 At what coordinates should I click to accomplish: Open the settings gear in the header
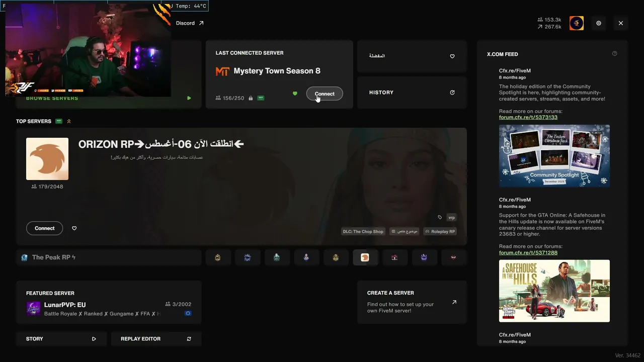599,23
